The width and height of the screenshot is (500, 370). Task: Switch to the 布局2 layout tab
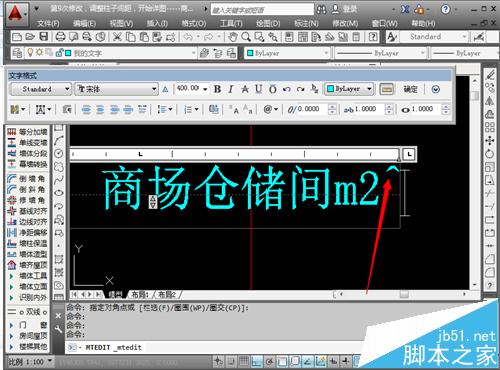[167, 295]
